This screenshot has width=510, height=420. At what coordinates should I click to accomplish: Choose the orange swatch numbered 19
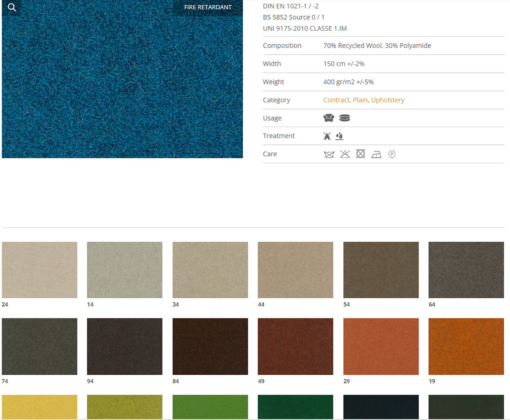466,346
